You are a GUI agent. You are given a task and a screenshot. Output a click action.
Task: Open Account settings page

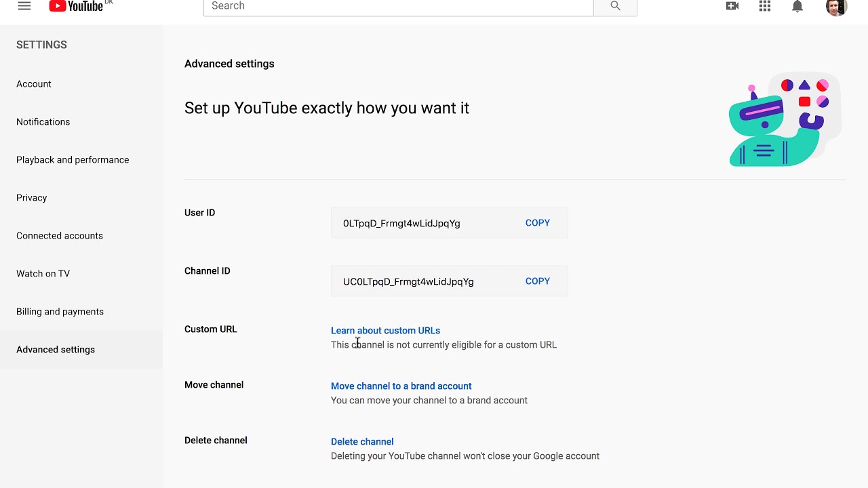click(81, 84)
